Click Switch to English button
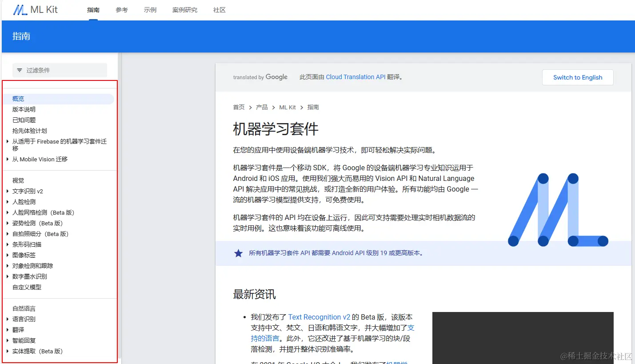Viewport: 635px width, 364px height. [578, 77]
